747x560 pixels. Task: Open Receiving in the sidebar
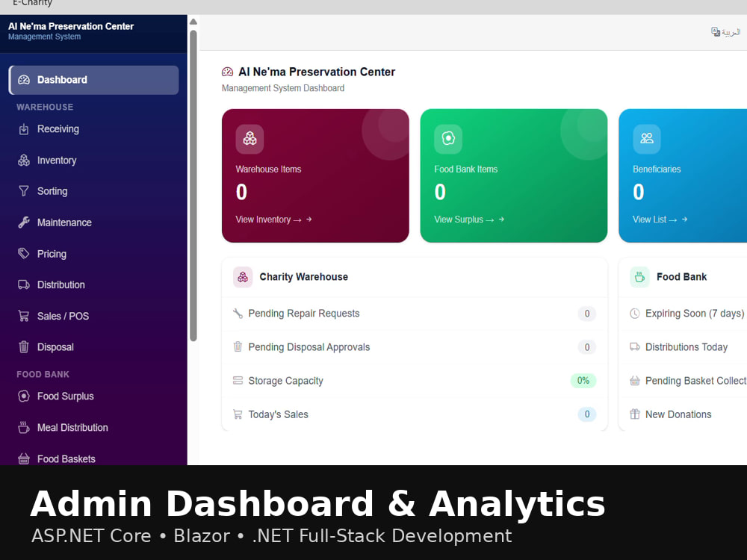coord(58,129)
